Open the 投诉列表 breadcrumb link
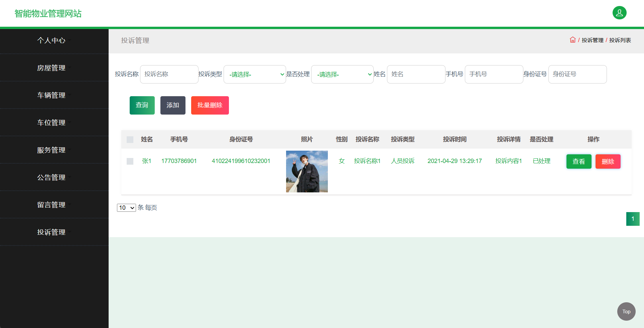This screenshot has width=644, height=328. [620, 40]
